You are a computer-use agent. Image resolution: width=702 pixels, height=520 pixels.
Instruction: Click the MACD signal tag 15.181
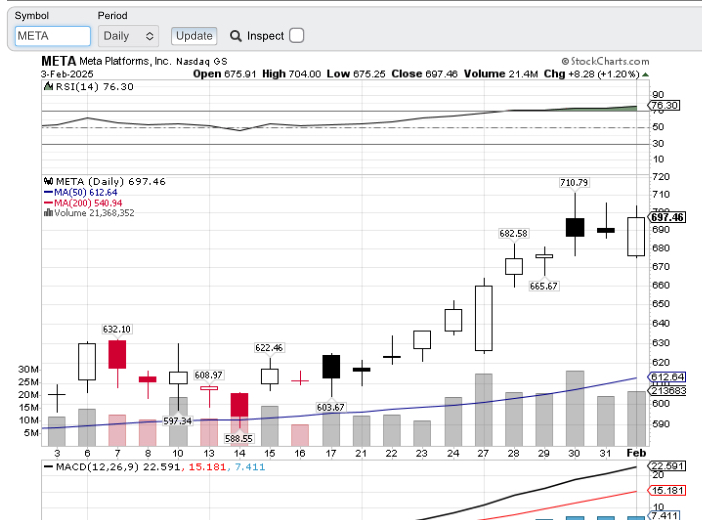coord(667,490)
